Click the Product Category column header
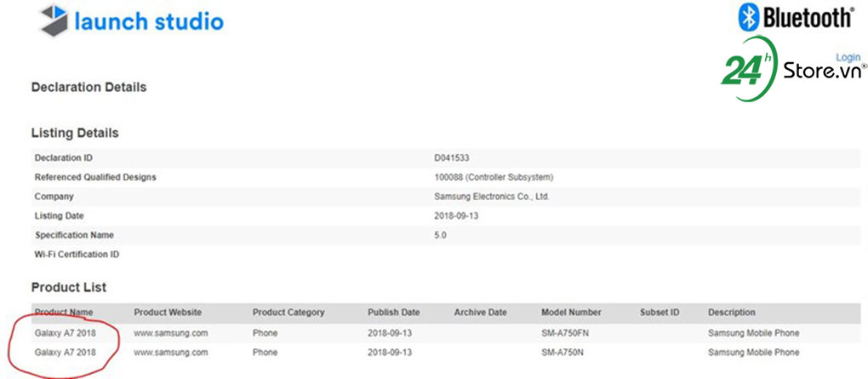 pyautogui.click(x=288, y=313)
